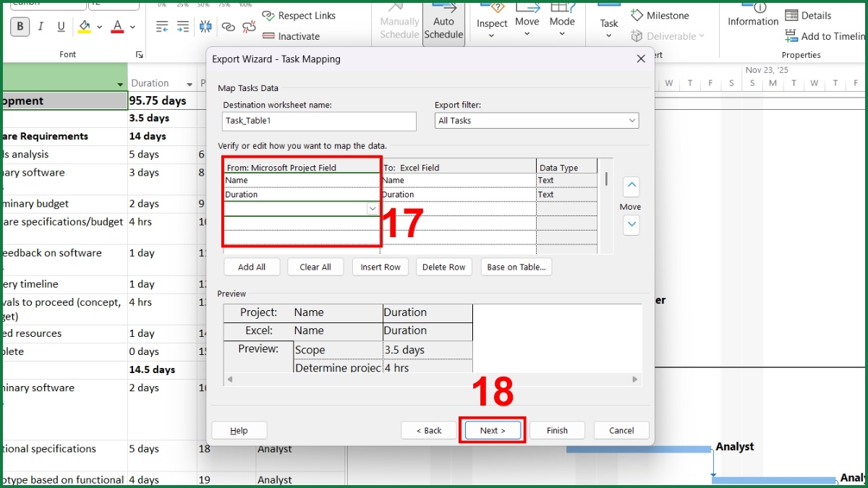This screenshot has width=868, height=488.
Task: Open task Details
Action: tap(808, 15)
